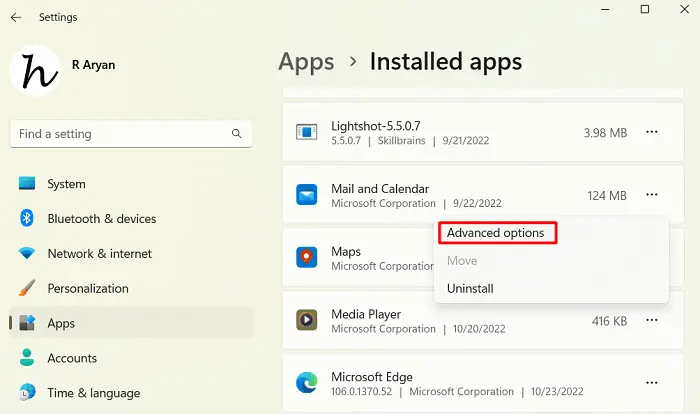The width and height of the screenshot is (700, 414).
Task: Click Edge version 106.0.1370.52 text
Action: [362, 392]
